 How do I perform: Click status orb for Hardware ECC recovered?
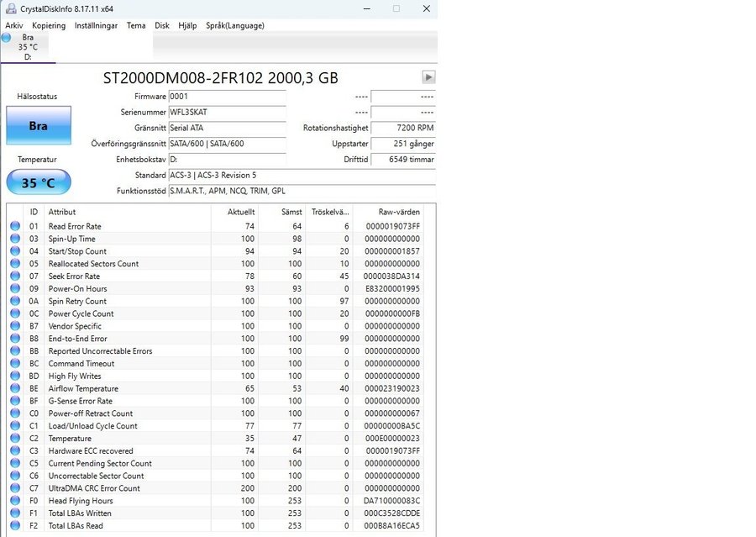15,450
